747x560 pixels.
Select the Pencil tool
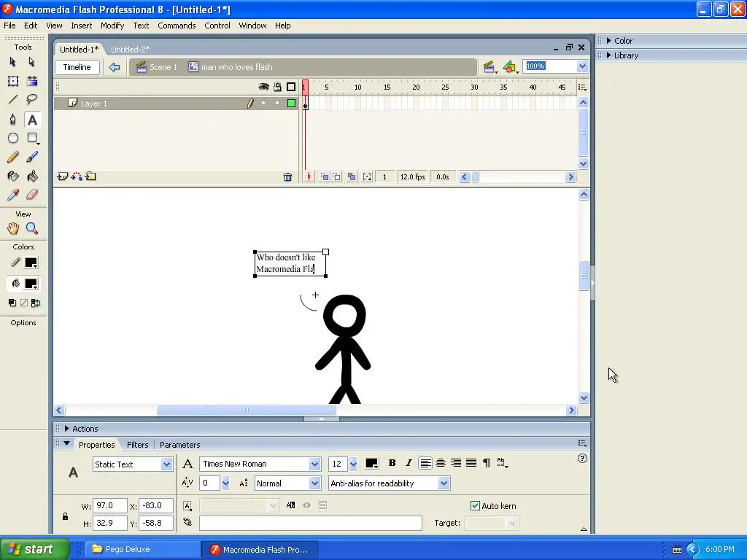point(13,157)
